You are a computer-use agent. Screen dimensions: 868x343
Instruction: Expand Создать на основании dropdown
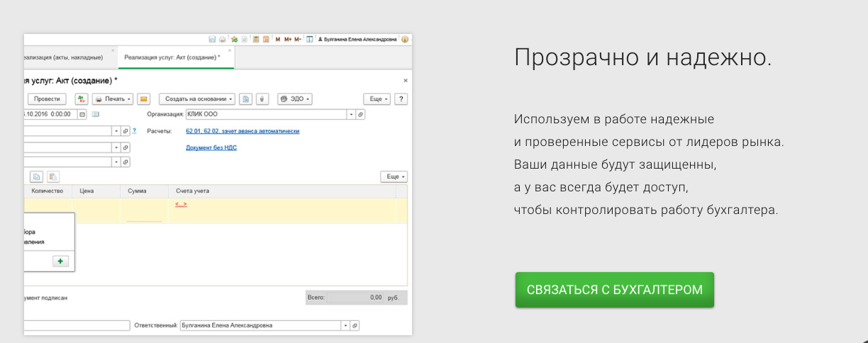click(x=196, y=99)
